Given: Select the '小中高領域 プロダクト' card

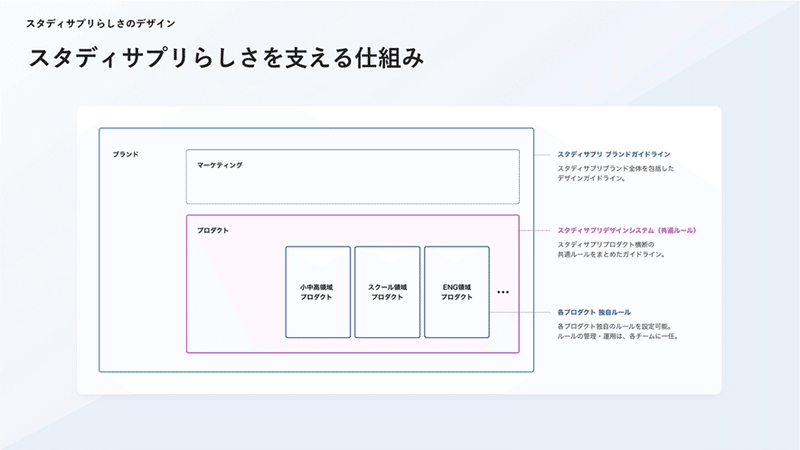Looking at the screenshot, I should [318, 292].
